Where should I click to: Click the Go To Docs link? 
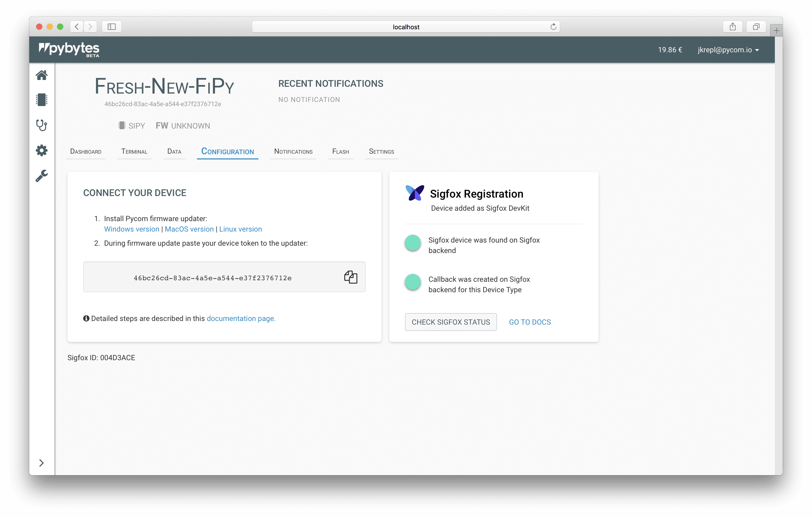pos(529,322)
